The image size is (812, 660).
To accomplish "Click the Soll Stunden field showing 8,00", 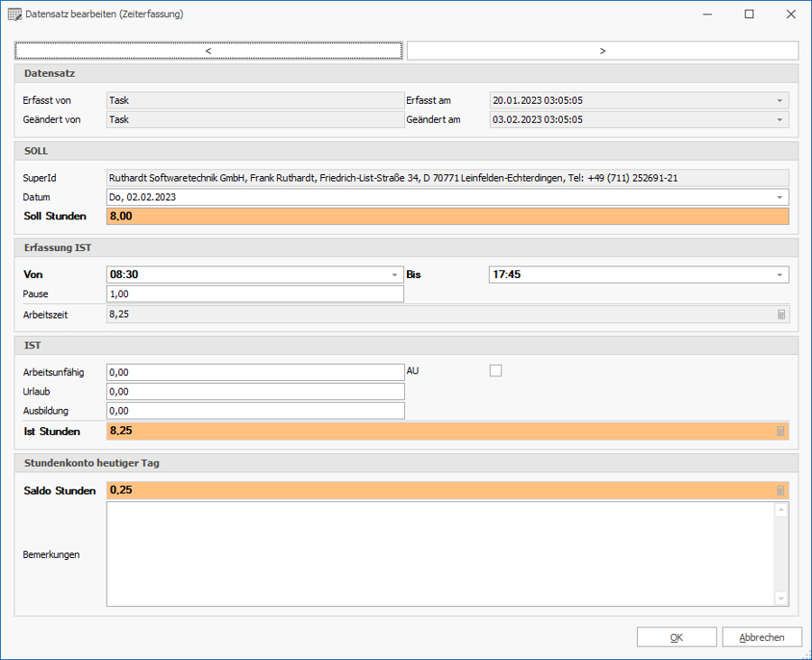I will [x=448, y=216].
